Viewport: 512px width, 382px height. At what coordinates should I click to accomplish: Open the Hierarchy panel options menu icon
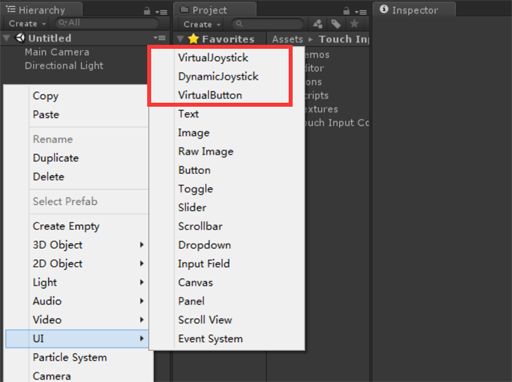point(161,12)
